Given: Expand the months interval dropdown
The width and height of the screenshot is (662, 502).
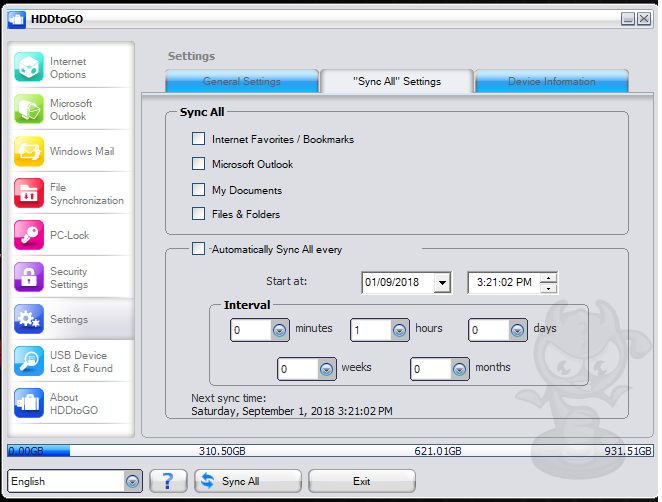Looking at the screenshot, I should coord(459,369).
